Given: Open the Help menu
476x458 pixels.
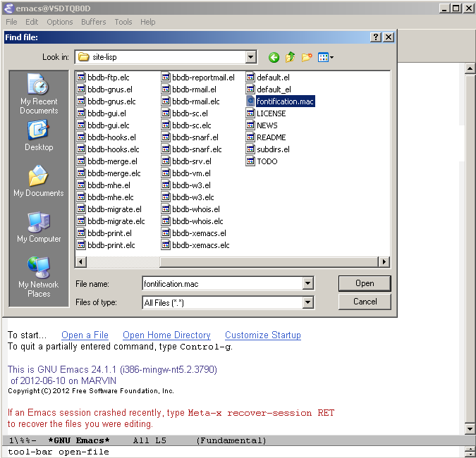Looking at the screenshot, I should [148, 22].
